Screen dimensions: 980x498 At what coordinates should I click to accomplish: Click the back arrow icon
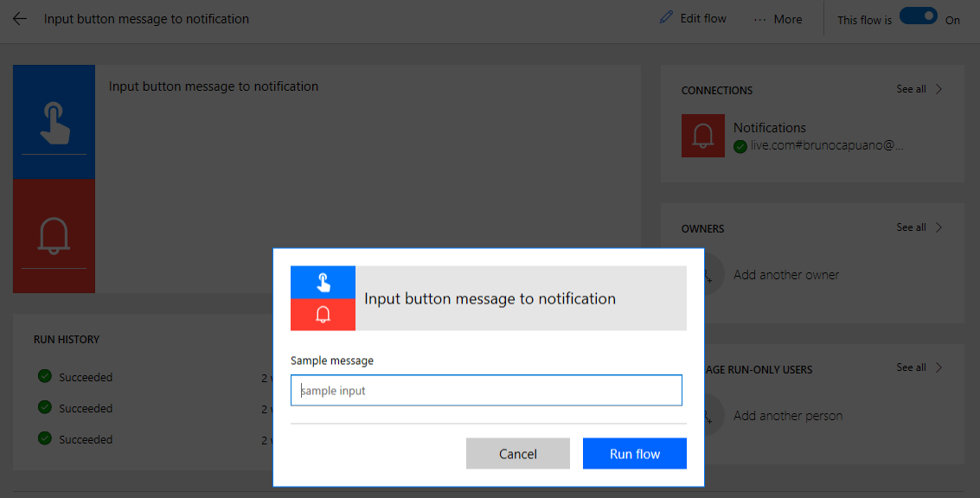[20, 19]
